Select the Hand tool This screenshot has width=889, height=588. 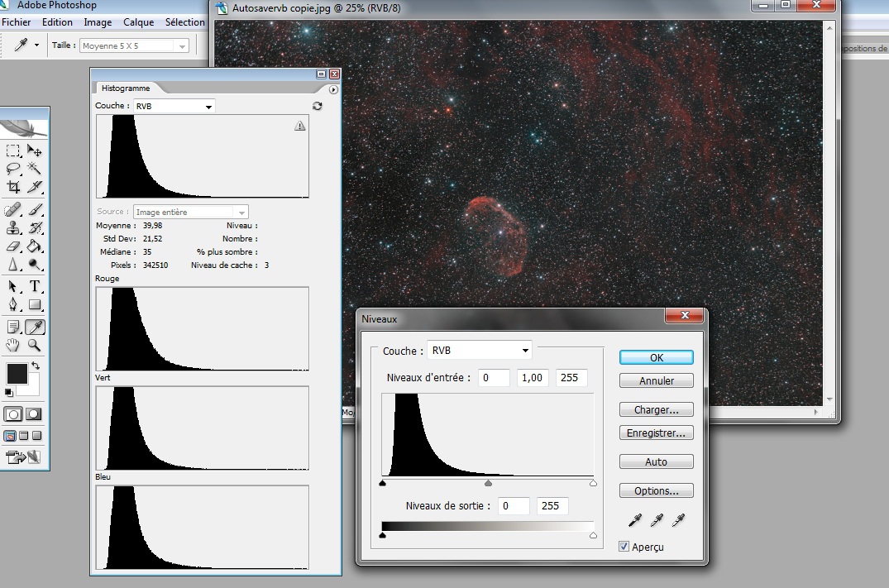point(13,345)
